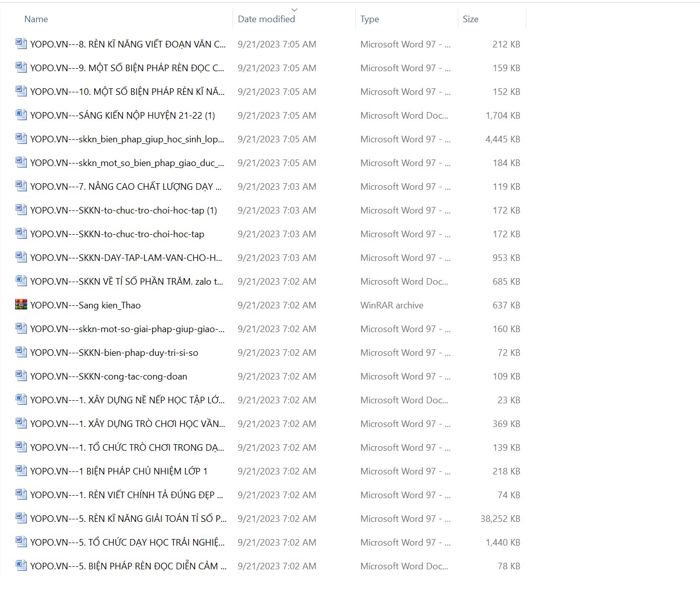The image size is (700, 589).
Task: Click the sort arrow above Date modified
Action: [x=295, y=10]
